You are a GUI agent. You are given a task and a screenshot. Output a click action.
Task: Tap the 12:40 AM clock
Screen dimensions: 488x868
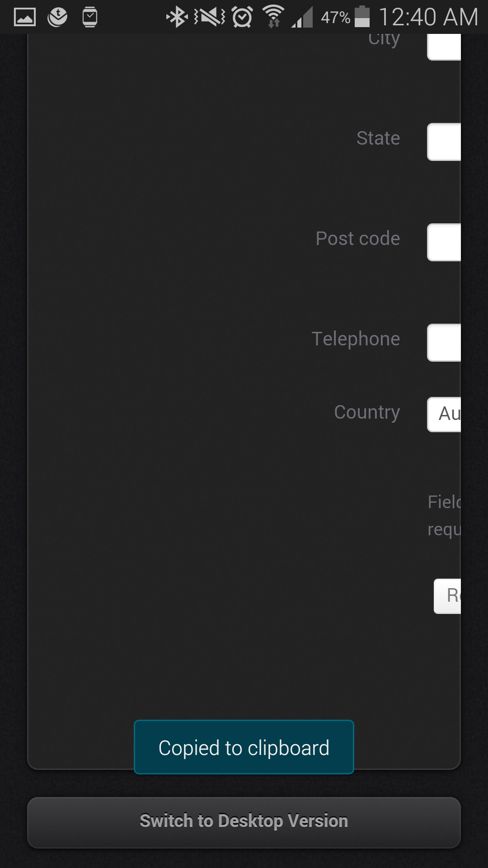point(428,17)
